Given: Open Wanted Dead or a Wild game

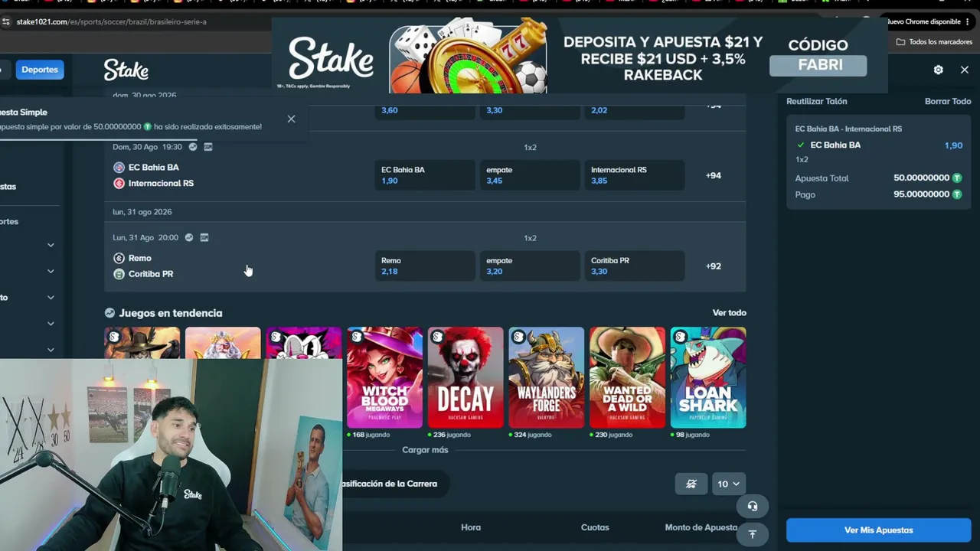Looking at the screenshot, I should coord(627,377).
